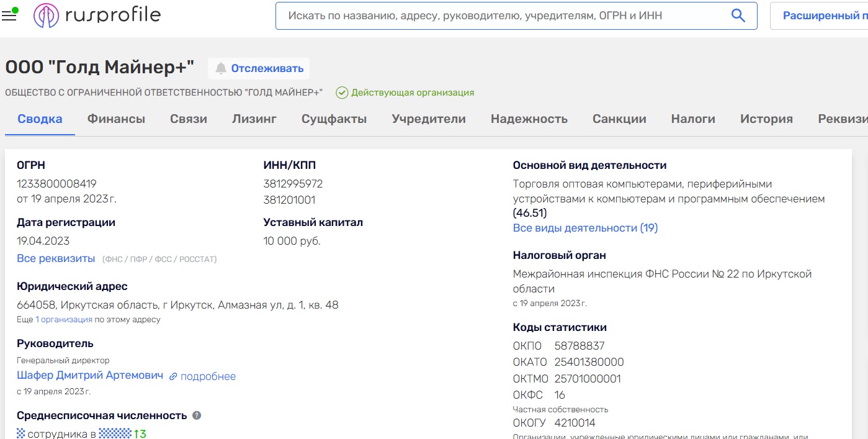
Task: Click the OKPO code 58788837
Action: [579, 346]
